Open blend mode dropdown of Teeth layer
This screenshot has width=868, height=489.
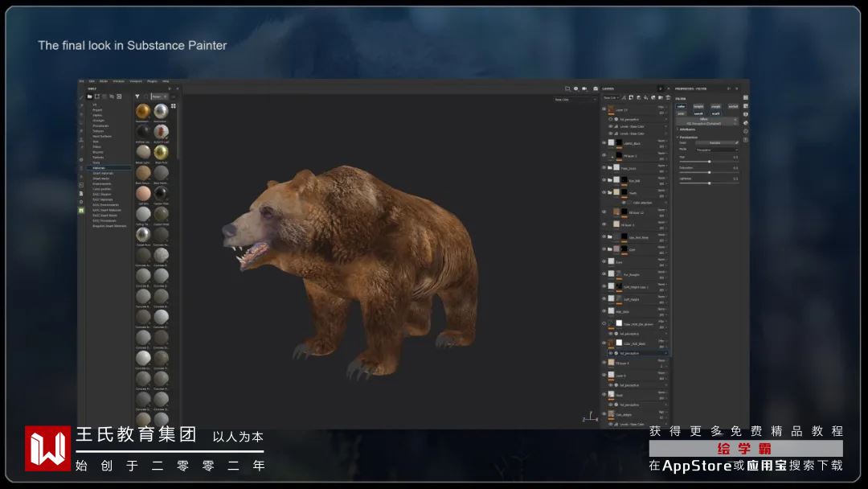tap(662, 191)
